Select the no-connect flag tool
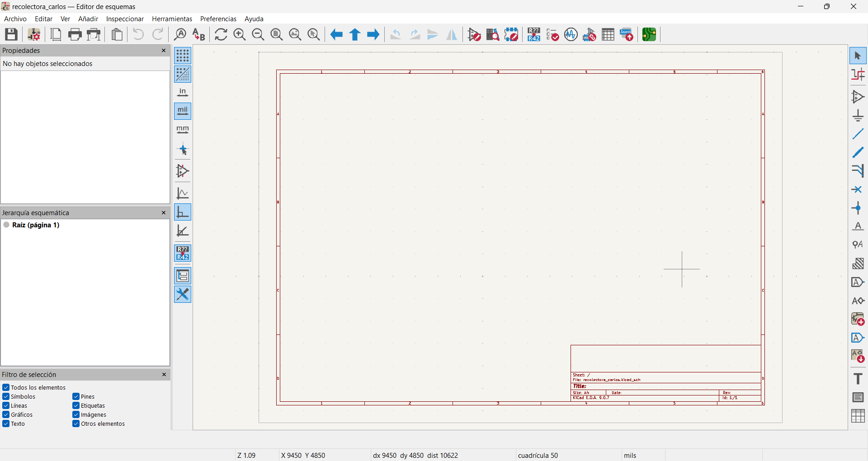The width and height of the screenshot is (868, 461). tap(858, 189)
